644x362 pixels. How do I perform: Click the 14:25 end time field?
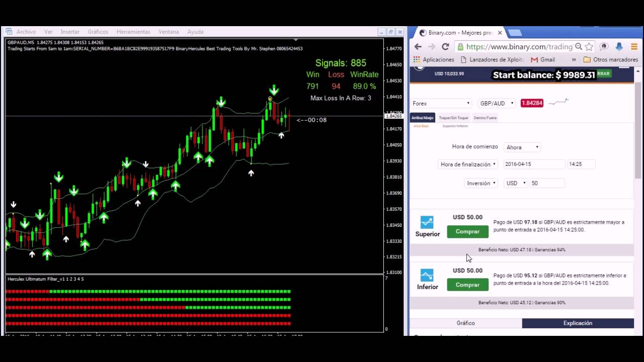pos(581,164)
